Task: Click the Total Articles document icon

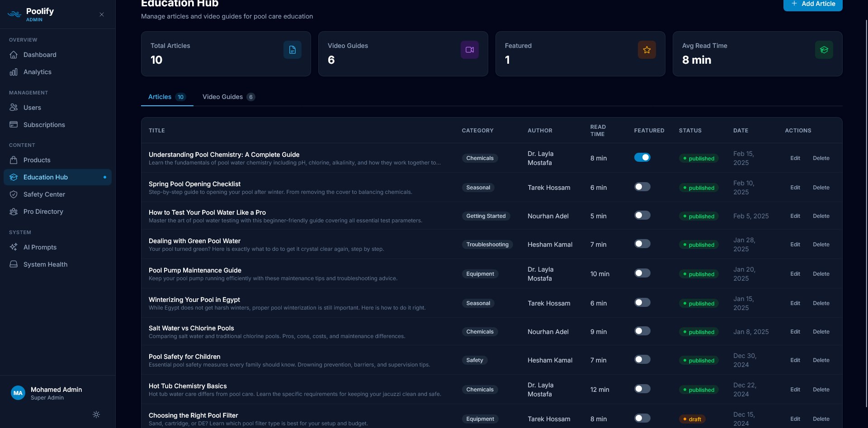Action: pos(292,50)
